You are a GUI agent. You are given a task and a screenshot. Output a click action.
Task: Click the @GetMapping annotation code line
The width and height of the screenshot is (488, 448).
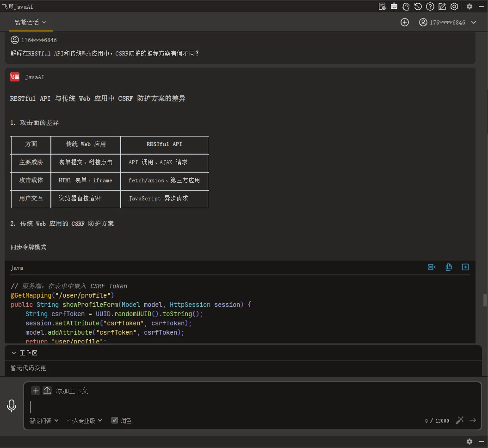pos(62,295)
